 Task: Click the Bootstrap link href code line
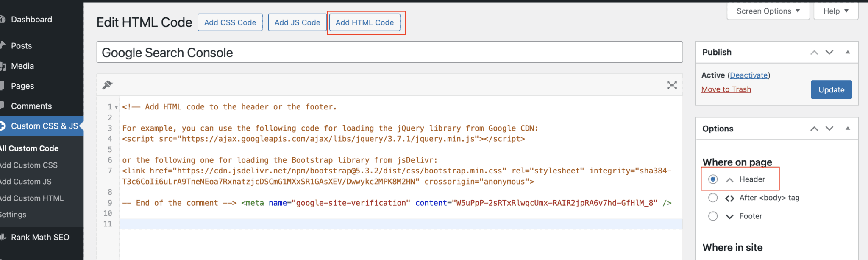(x=397, y=176)
